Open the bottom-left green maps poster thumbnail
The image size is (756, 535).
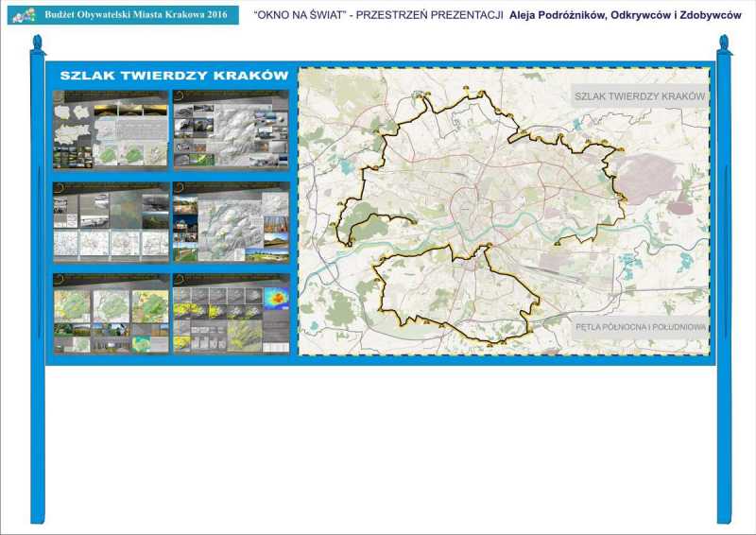tap(111, 313)
